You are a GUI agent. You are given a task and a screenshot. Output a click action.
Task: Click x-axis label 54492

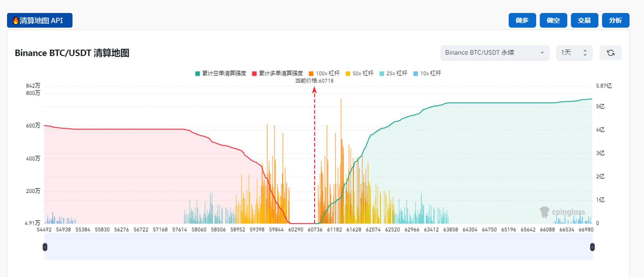point(44,230)
